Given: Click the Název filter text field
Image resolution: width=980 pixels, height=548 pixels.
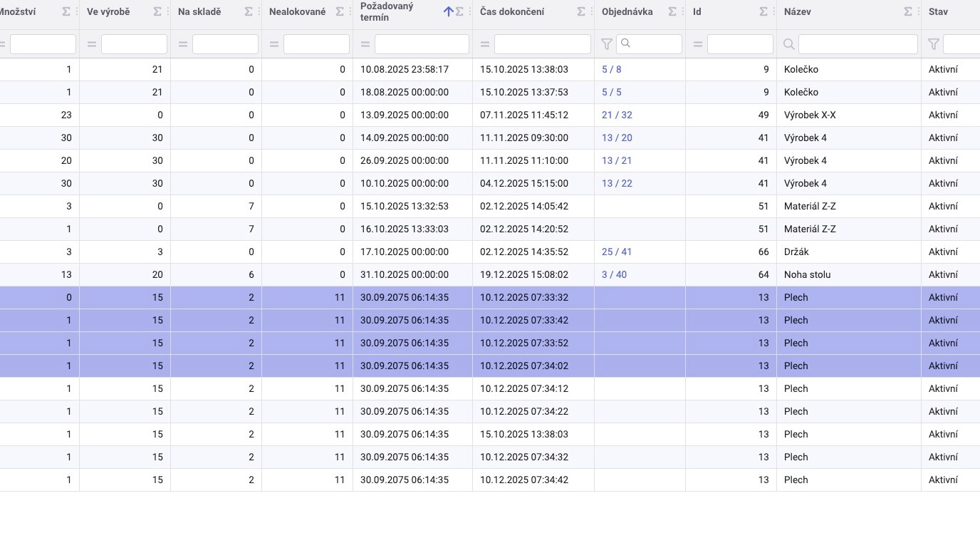Looking at the screenshot, I should (x=857, y=44).
